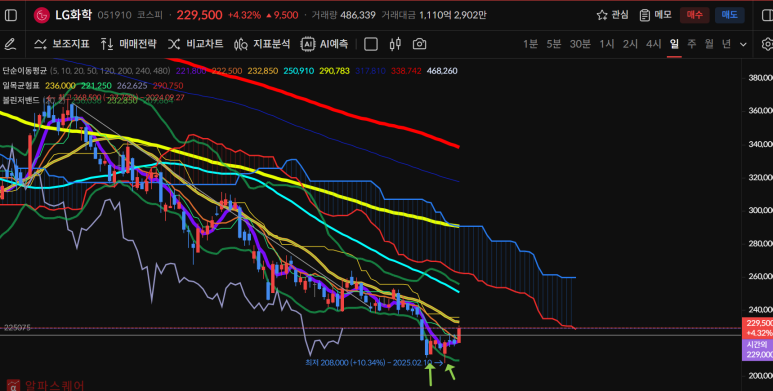The image size is (773, 391).
Task: Click the square layout icon
Action: point(371,44)
